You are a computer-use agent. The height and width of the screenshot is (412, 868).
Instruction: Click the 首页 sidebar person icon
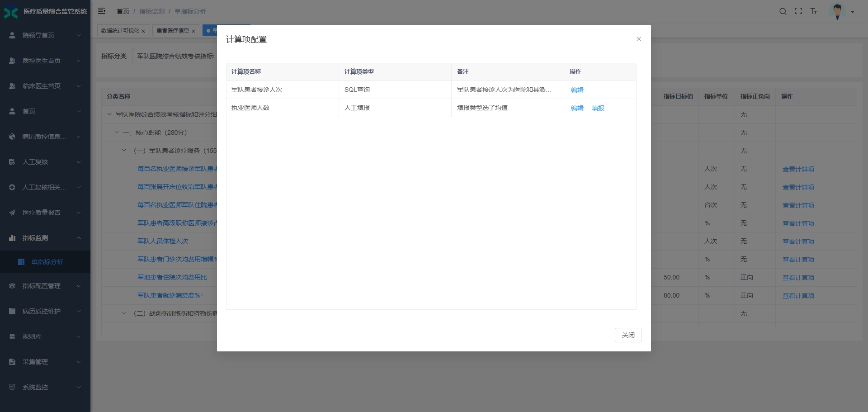[12, 111]
